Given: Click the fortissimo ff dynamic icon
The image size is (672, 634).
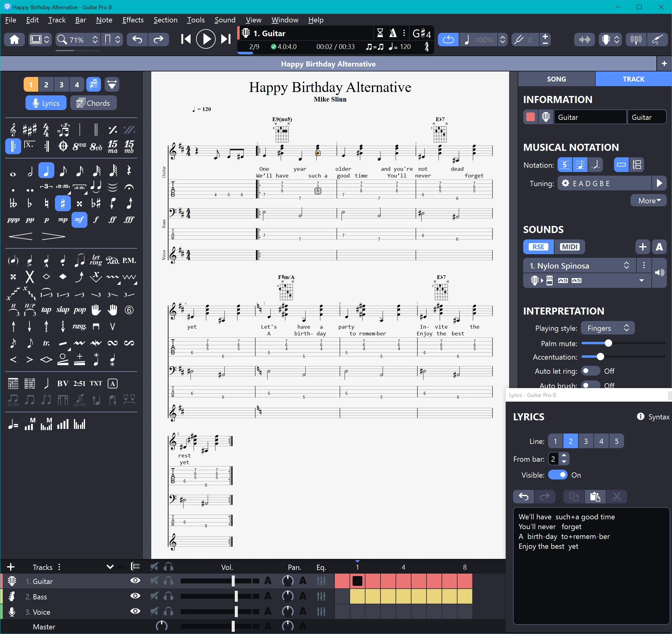Looking at the screenshot, I should tap(112, 220).
